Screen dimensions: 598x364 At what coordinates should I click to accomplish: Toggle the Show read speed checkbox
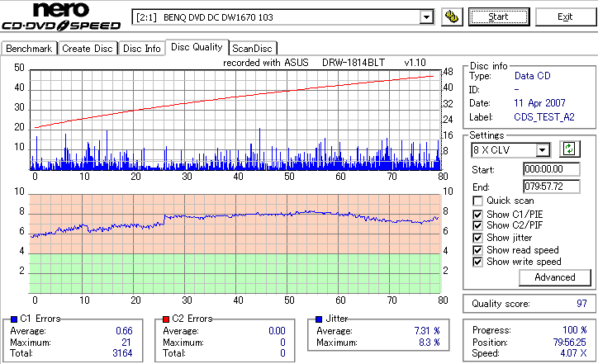coord(477,250)
